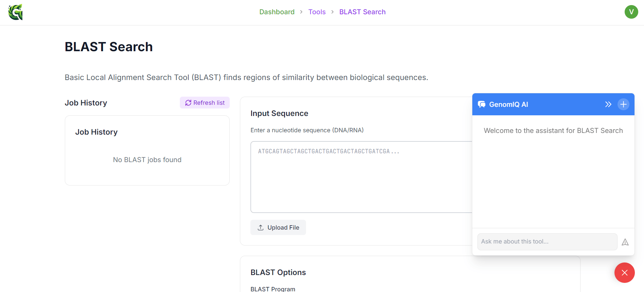
Task: Select BLAST Search breadcrumb item
Action: pyautogui.click(x=362, y=12)
